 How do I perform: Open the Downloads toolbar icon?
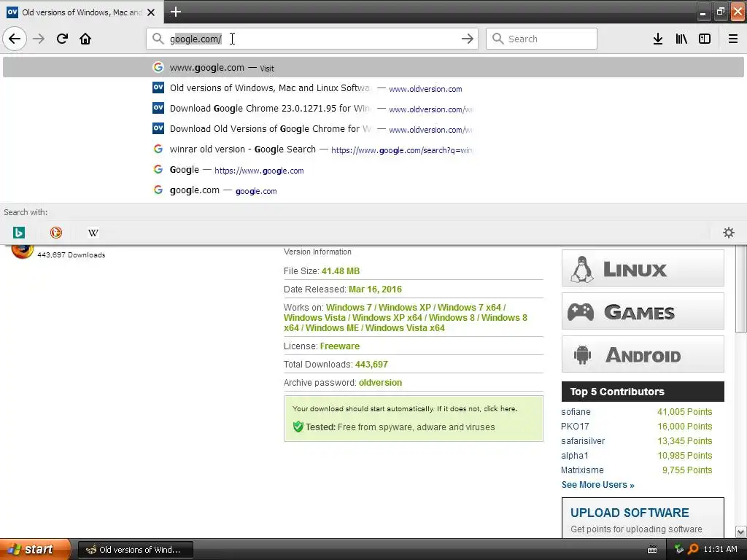point(658,39)
